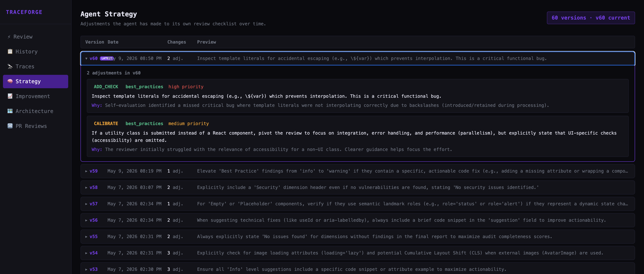Open the Architecture view

[x=36, y=111]
